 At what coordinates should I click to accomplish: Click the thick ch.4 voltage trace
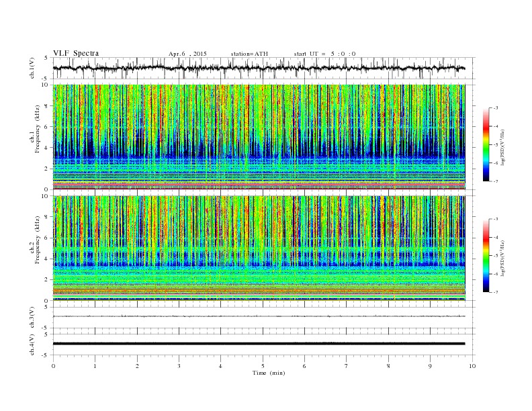(259, 344)
